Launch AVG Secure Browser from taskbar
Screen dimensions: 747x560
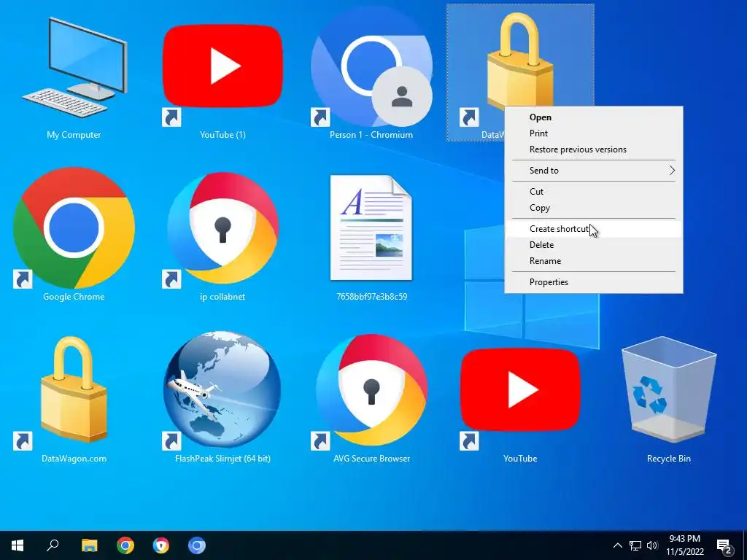(161, 545)
